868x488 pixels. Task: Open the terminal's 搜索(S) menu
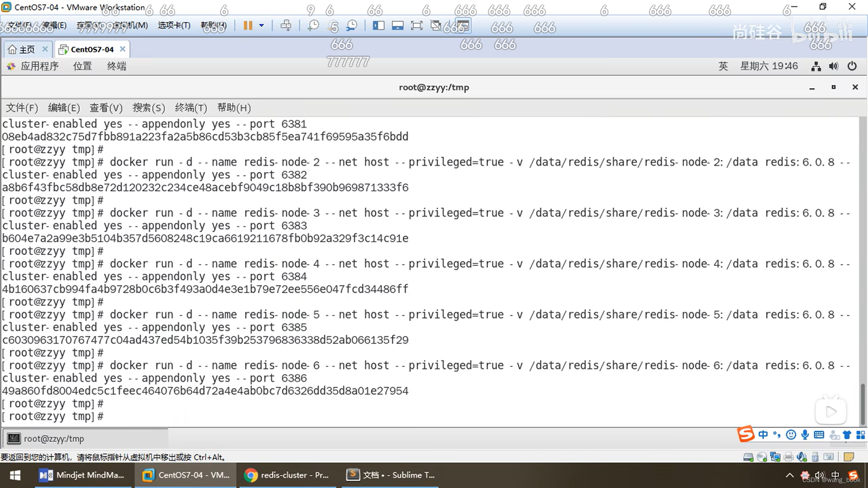tap(148, 108)
